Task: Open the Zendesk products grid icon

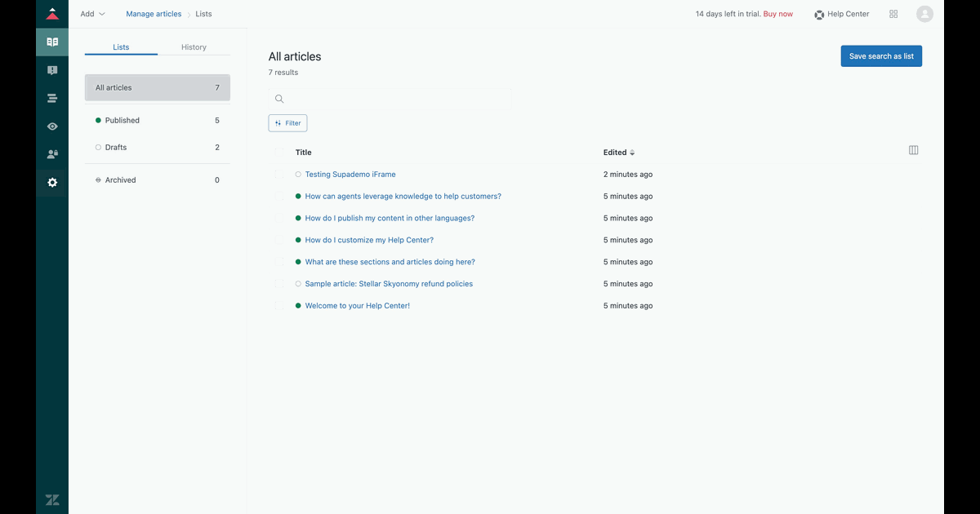Action: pos(893,14)
